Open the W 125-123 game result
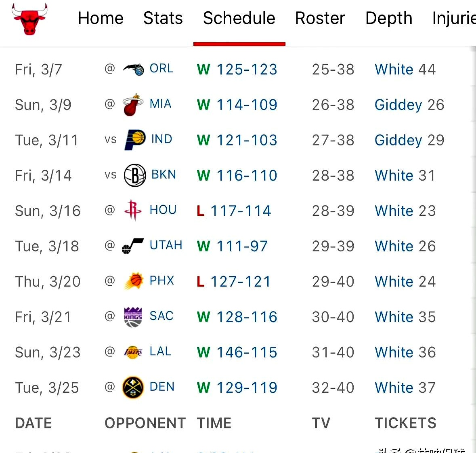This screenshot has height=453, width=476. pos(237,70)
